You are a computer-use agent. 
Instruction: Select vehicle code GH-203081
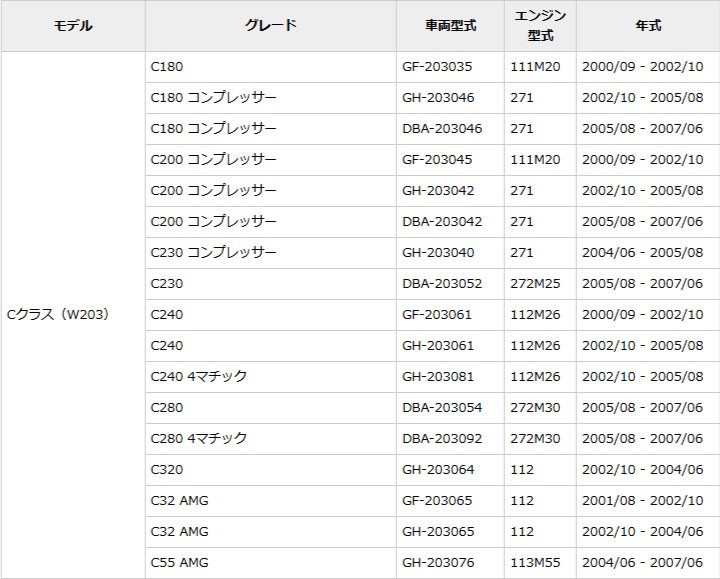[438, 377]
